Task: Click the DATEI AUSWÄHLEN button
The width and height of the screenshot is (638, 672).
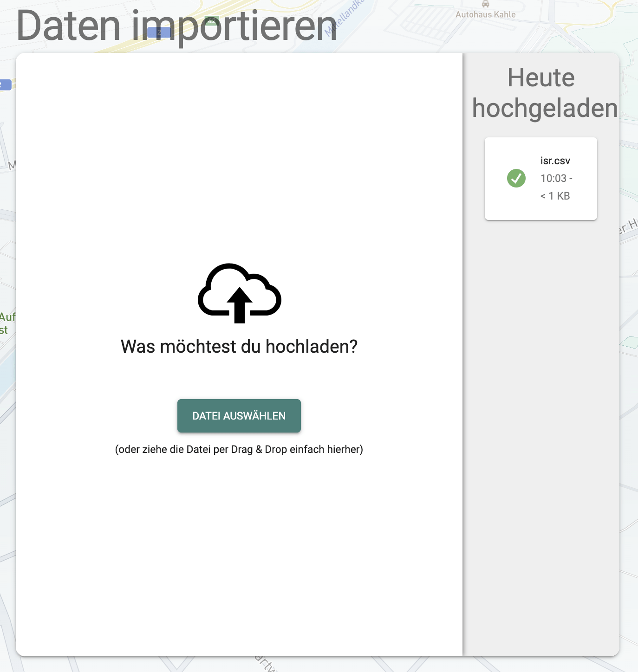Action: tap(239, 415)
